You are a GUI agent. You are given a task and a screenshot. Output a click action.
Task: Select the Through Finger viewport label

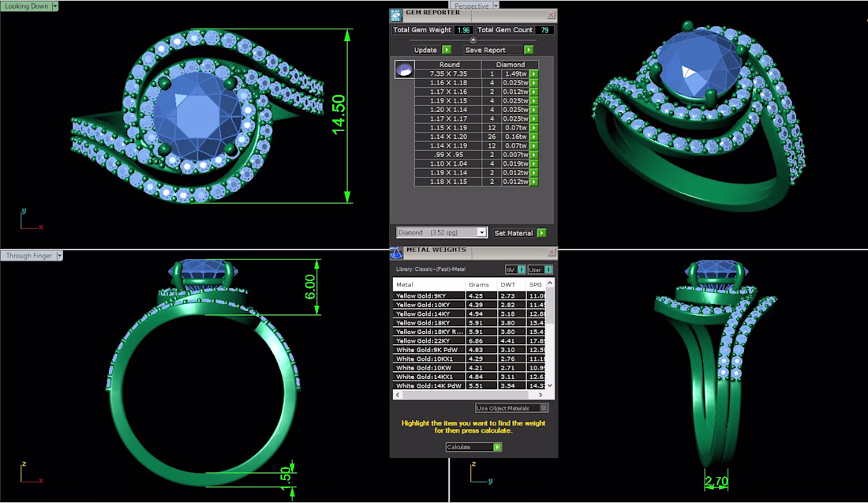pos(28,255)
